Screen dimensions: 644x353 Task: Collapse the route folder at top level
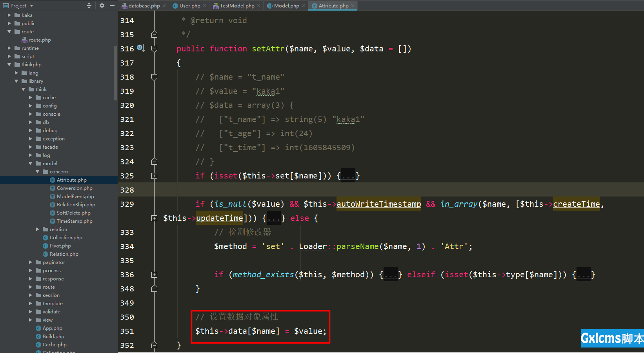coord(9,32)
